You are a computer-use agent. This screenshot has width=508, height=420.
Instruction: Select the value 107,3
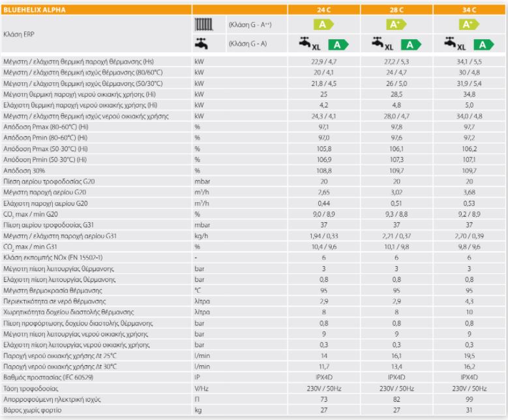396,159
